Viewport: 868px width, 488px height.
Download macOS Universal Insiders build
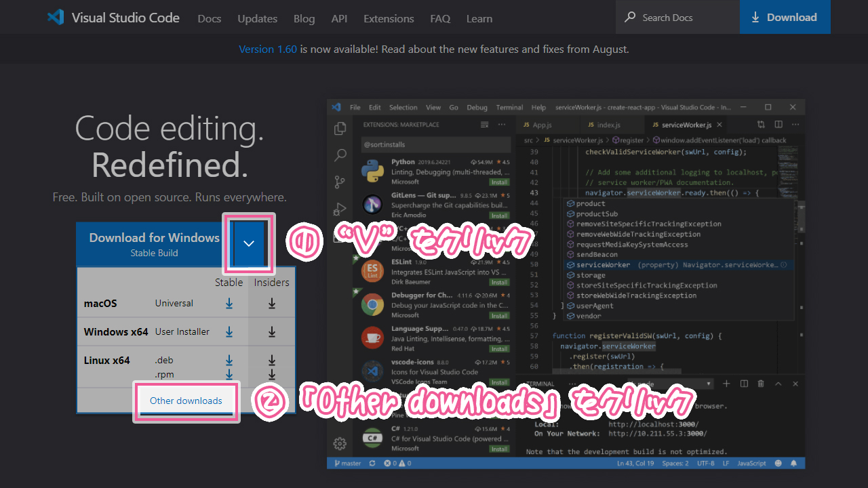[271, 304]
